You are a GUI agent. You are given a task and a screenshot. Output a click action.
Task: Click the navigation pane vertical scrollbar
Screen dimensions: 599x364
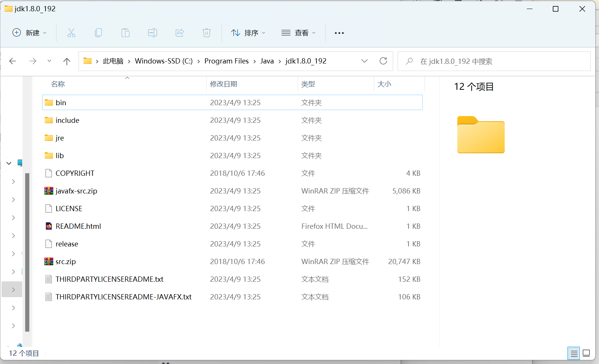click(27, 252)
